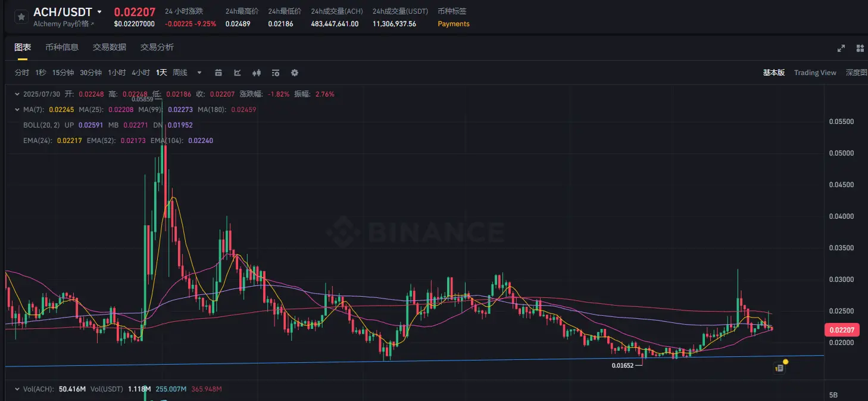Click the 0.05859 high price marker
This screenshot has height=401, width=868.
(143, 99)
